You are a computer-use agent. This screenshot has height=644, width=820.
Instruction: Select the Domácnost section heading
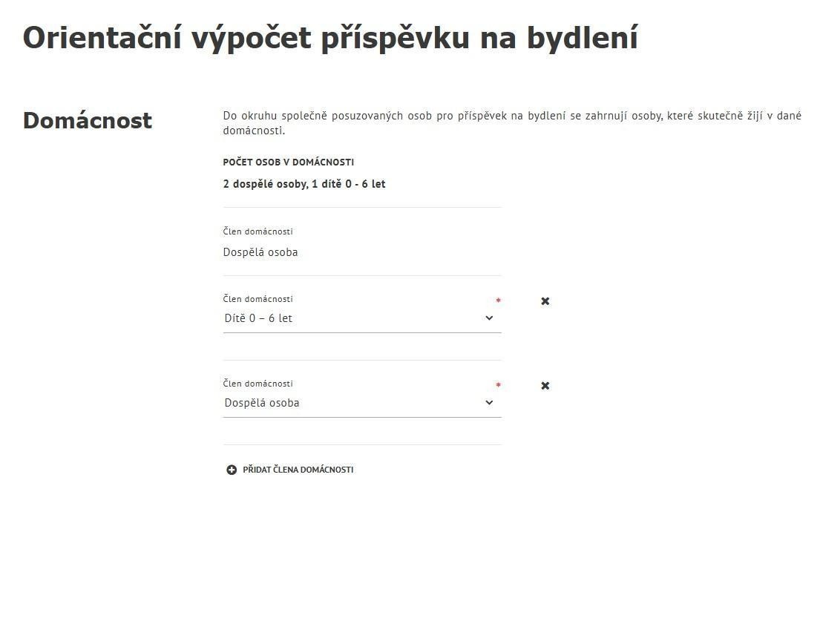click(x=88, y=120)
